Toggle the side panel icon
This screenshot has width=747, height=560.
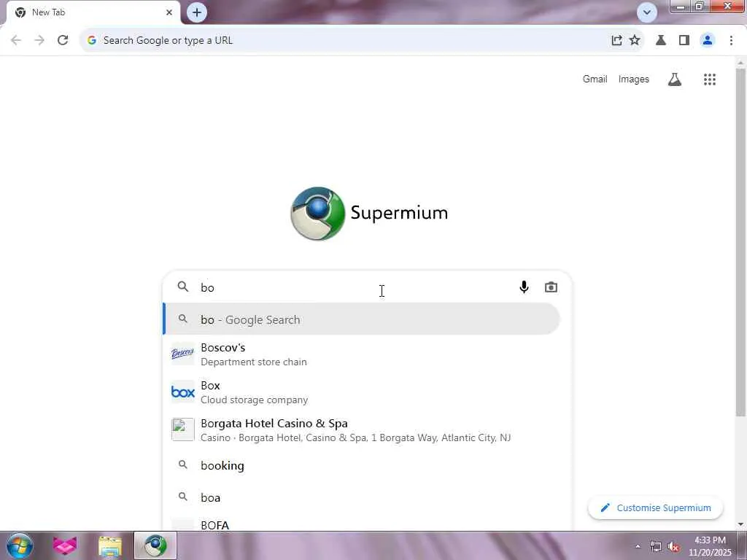coord(684,41)
